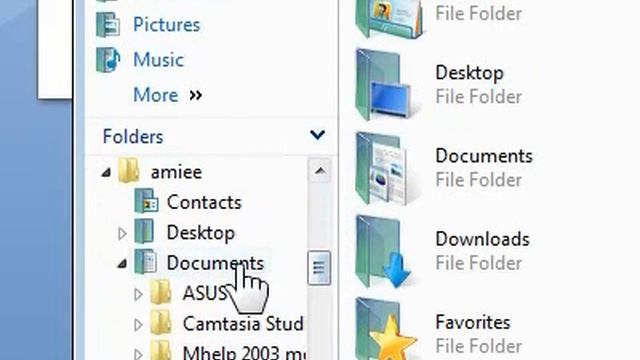Expand the ASUS folder node
Screen dimensions: 640x360
coord(138,294)
